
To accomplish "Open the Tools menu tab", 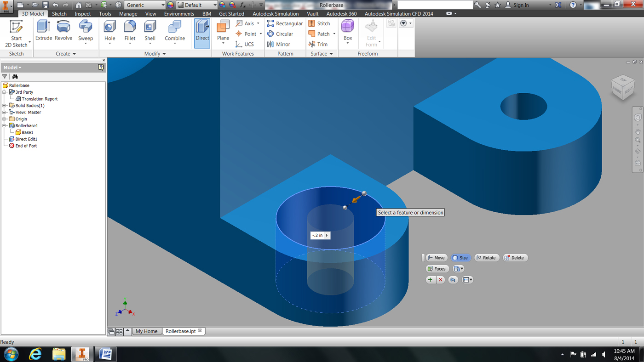I will [105, 14].
